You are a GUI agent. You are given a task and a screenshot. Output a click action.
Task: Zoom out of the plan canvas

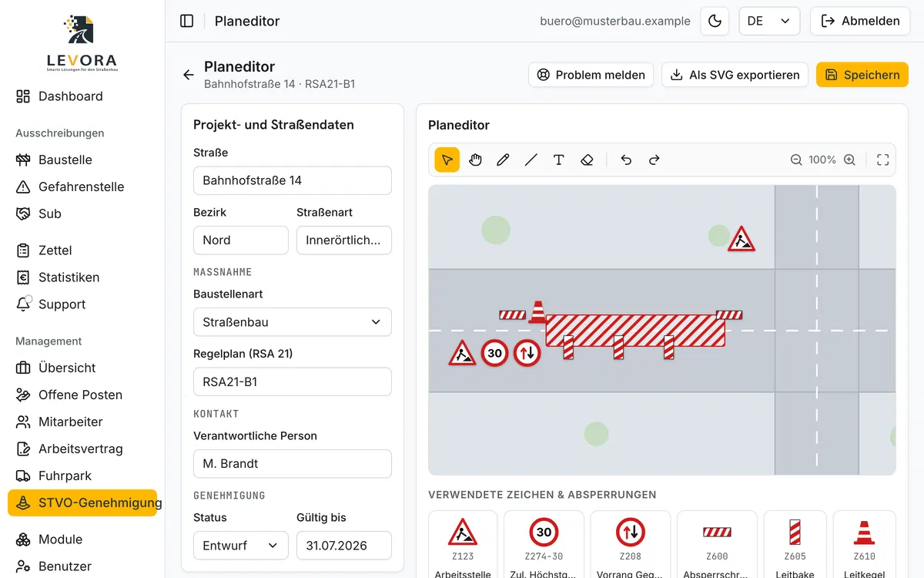coord(796,160)
